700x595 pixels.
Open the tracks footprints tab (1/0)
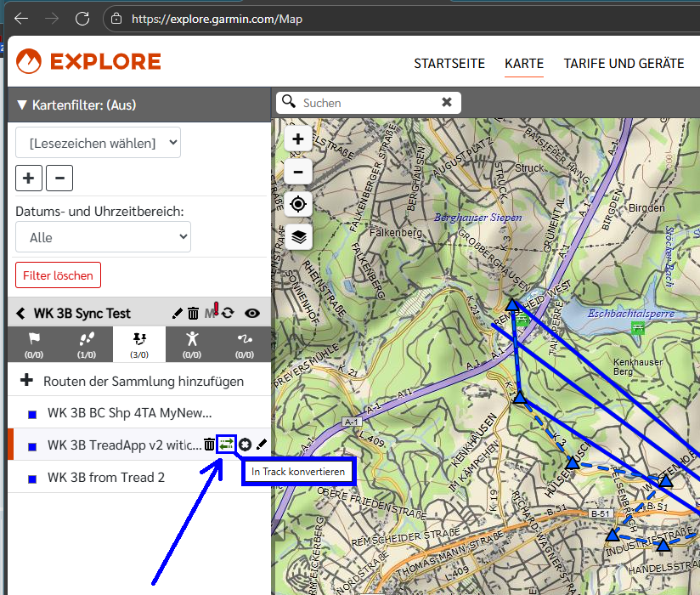(87, 344)
